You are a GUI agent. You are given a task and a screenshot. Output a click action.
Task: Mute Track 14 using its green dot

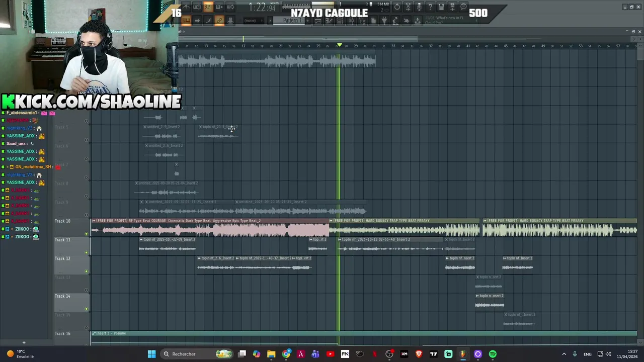tap(87, 309)
